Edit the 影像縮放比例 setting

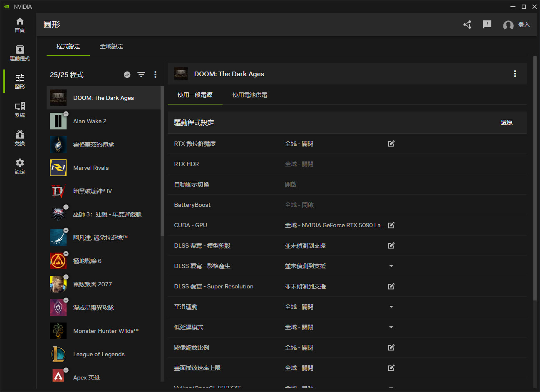pyautogui.click(x=391, y=347)
